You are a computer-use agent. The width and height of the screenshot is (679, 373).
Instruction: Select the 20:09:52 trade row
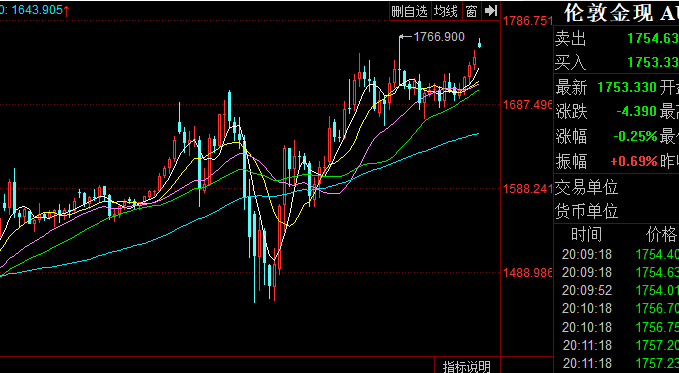620,290
